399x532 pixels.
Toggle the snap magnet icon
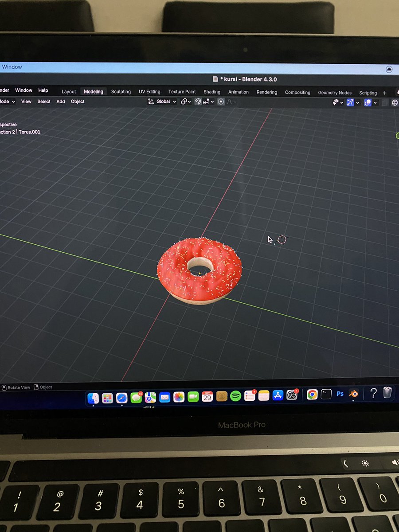pos(198,102)
